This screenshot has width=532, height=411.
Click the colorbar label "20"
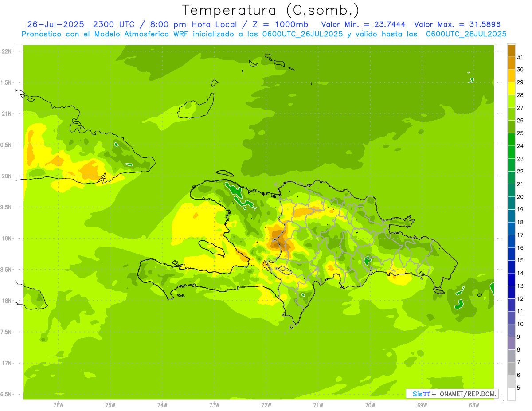(x=520, y=197)
